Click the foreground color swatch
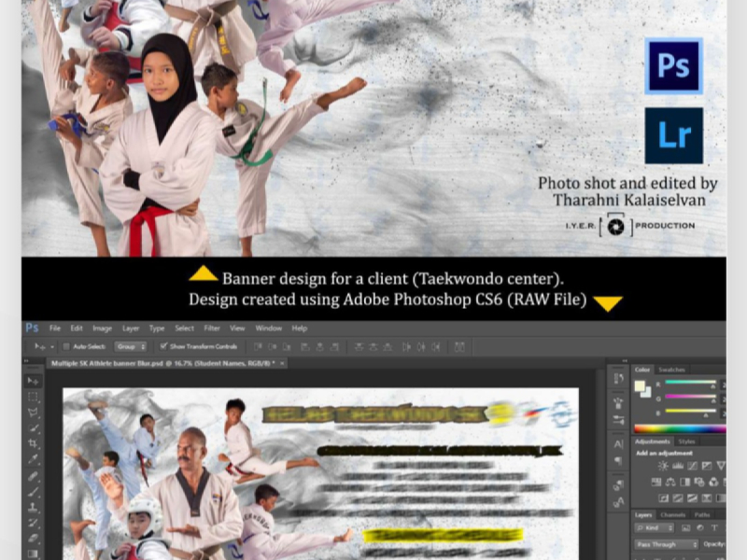This screenshot has width=747, height=560. pyautogui.click(x=639, y=385)
